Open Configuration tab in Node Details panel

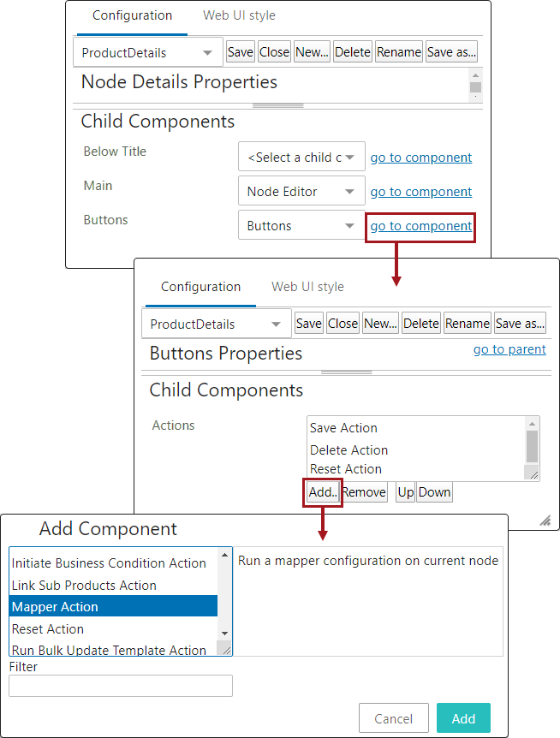[132, 15]
